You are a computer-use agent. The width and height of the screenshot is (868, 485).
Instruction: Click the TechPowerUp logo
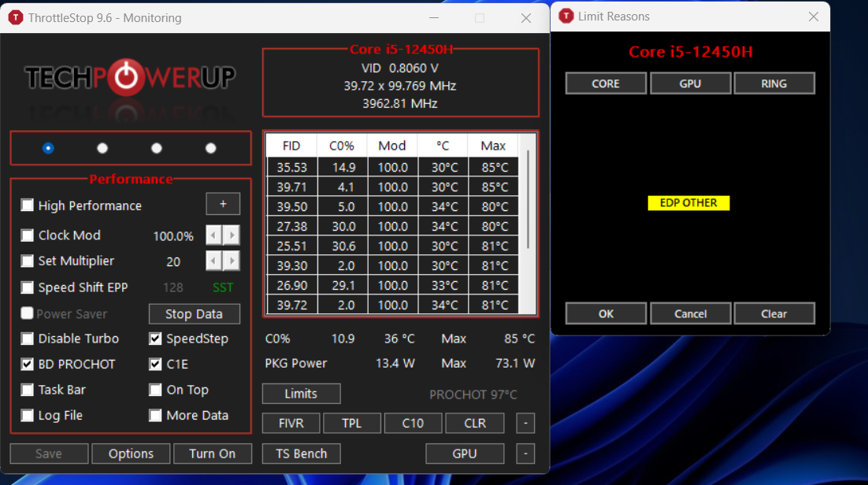pos(130,77)
